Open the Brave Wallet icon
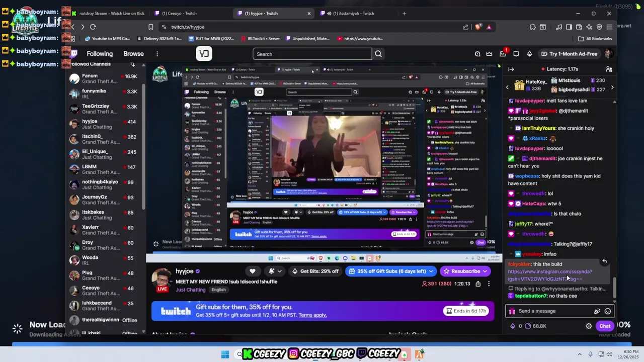644x362 pixels. click(x=579, y=27)
